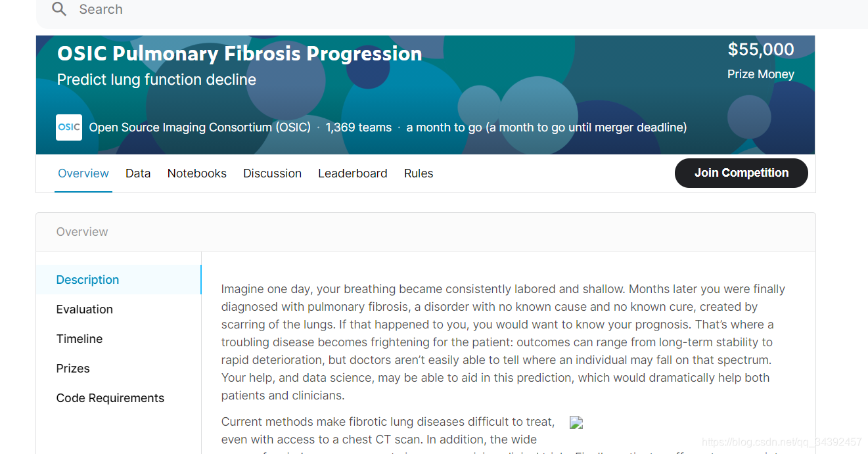Click the $55,000 Prize Money label

click(x=761, y=60)
